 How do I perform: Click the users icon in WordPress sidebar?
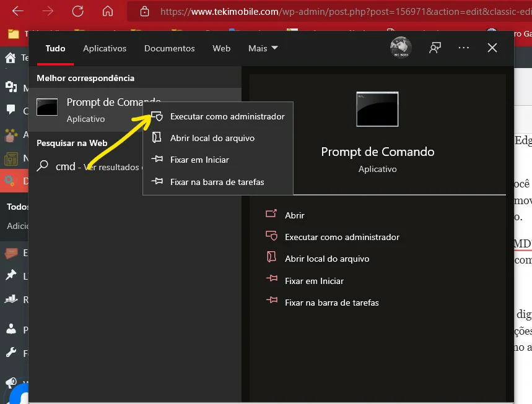[x=11, y=329]
